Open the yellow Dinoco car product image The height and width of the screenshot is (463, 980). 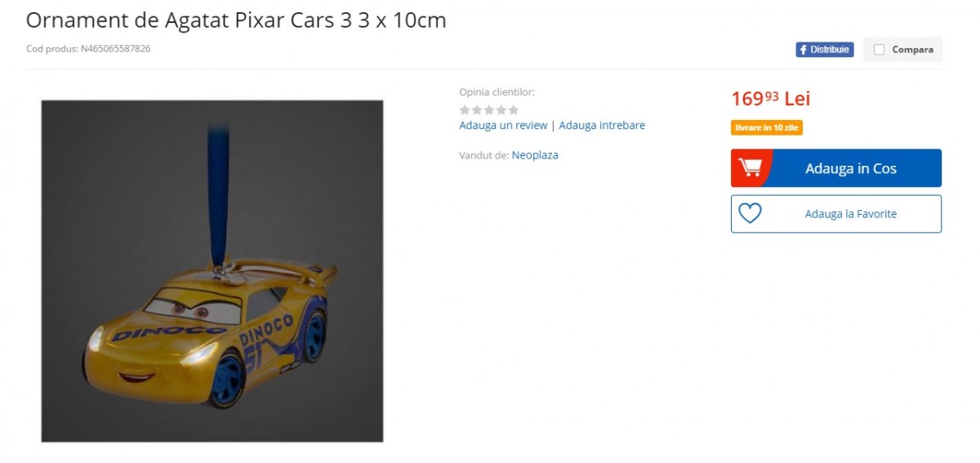[x=212, y=271]
